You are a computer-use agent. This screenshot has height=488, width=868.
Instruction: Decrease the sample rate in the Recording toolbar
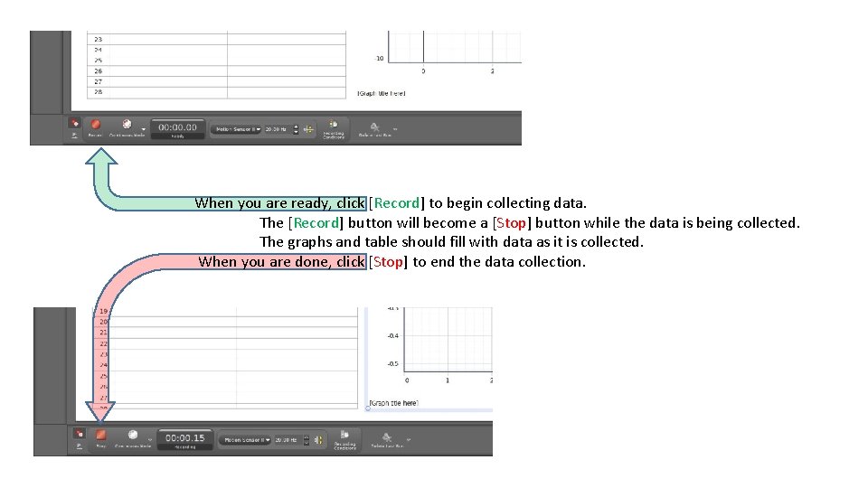tap(307, 443)
